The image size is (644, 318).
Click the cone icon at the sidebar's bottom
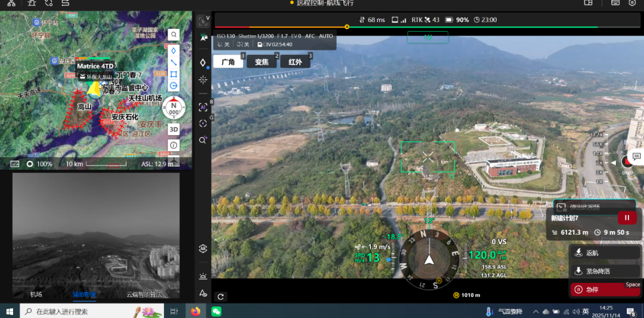click(203, 293)
